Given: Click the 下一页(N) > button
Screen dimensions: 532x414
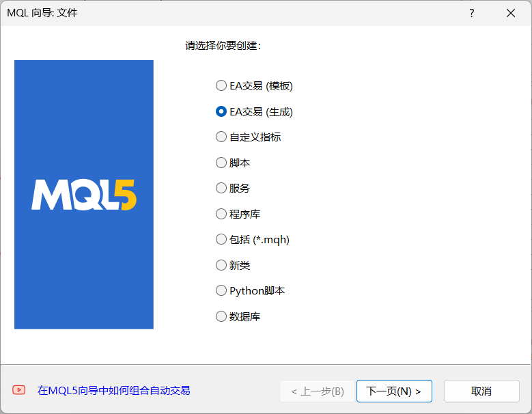Looking at the screenshot, I should pos(394,391).
